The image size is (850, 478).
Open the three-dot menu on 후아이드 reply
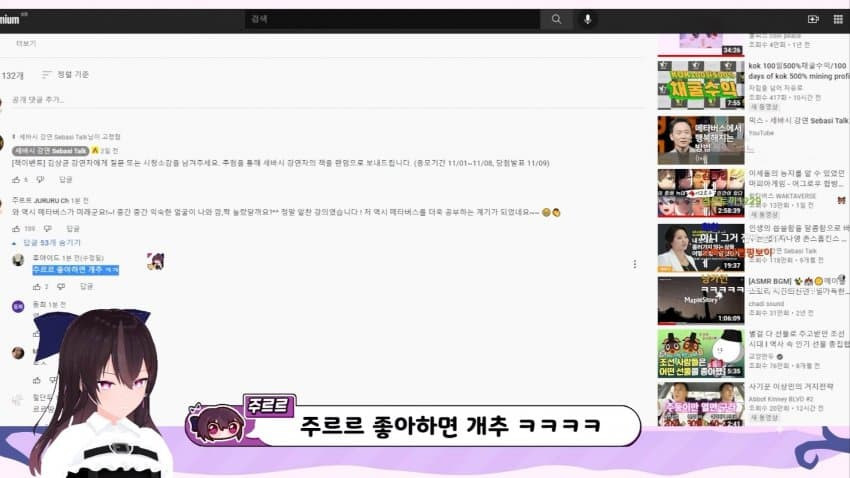pos(635,264)
